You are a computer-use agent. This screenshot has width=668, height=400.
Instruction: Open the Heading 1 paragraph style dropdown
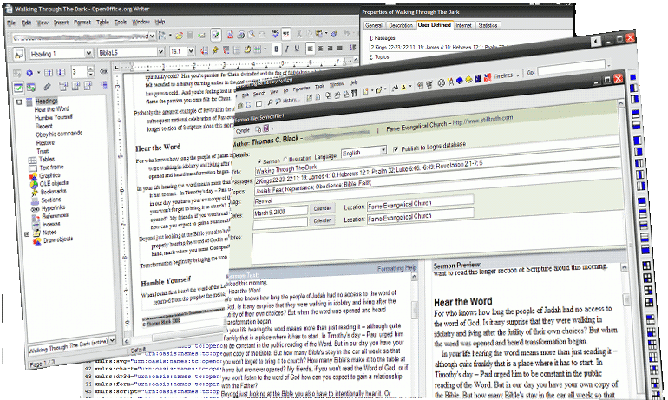coord(89,53)
